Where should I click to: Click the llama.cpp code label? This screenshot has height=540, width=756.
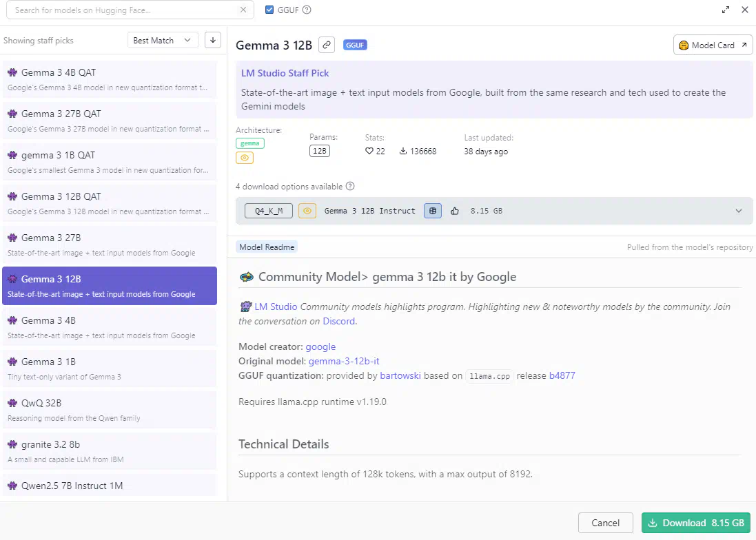(489, 376)
